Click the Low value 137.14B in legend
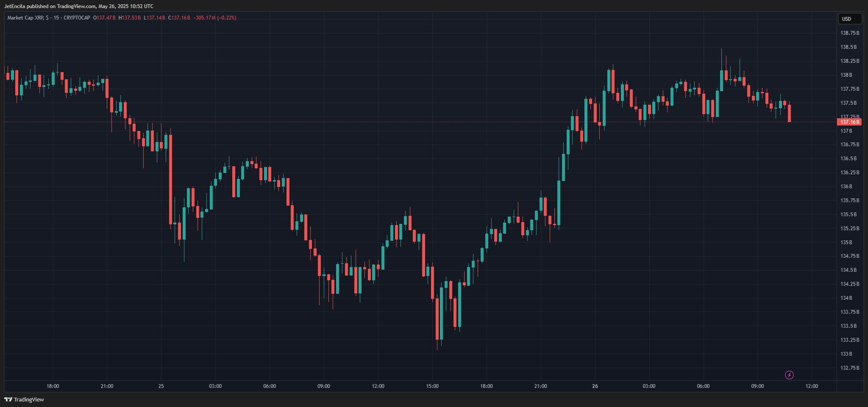 coord(156,18)
